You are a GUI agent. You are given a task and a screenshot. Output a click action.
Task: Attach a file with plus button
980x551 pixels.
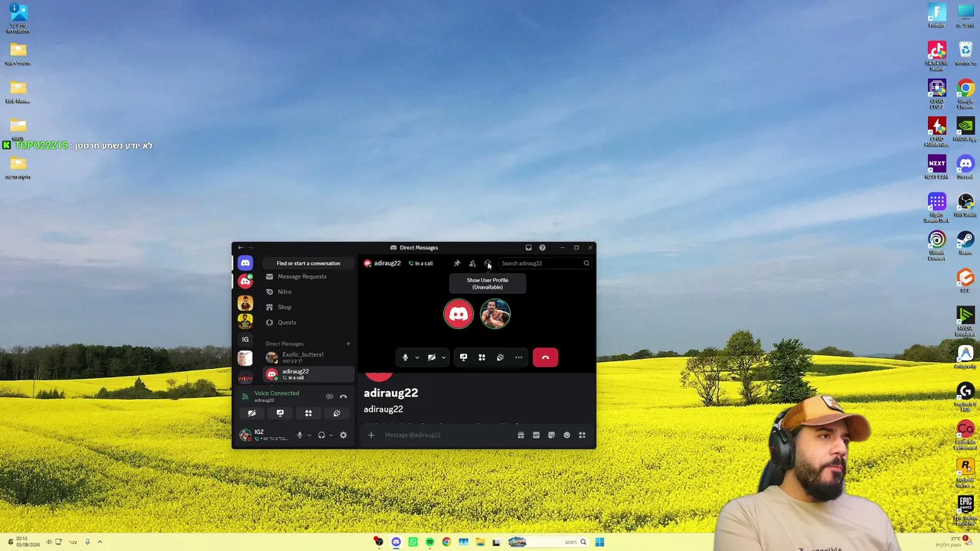(371, 435)
